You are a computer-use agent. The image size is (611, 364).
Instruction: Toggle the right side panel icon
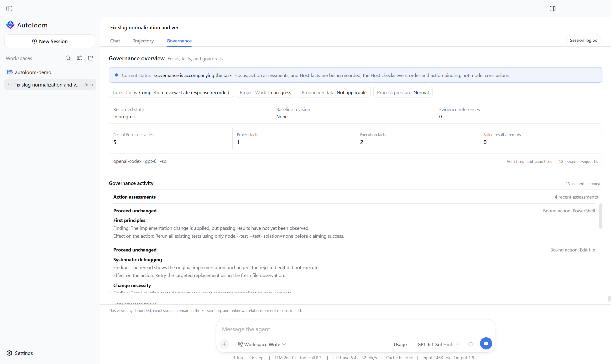click(552, 9)
